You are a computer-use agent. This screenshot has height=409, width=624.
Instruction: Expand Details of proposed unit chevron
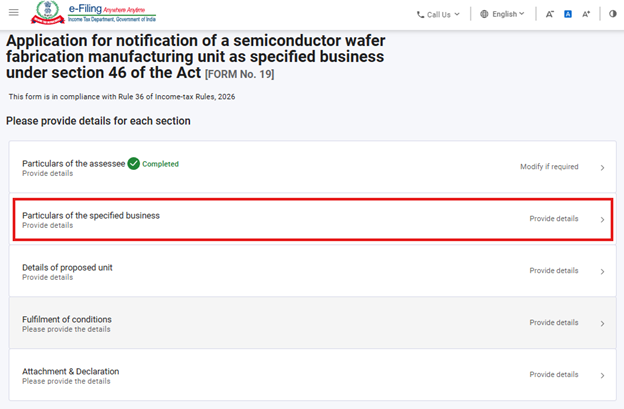tap(602, 271)
